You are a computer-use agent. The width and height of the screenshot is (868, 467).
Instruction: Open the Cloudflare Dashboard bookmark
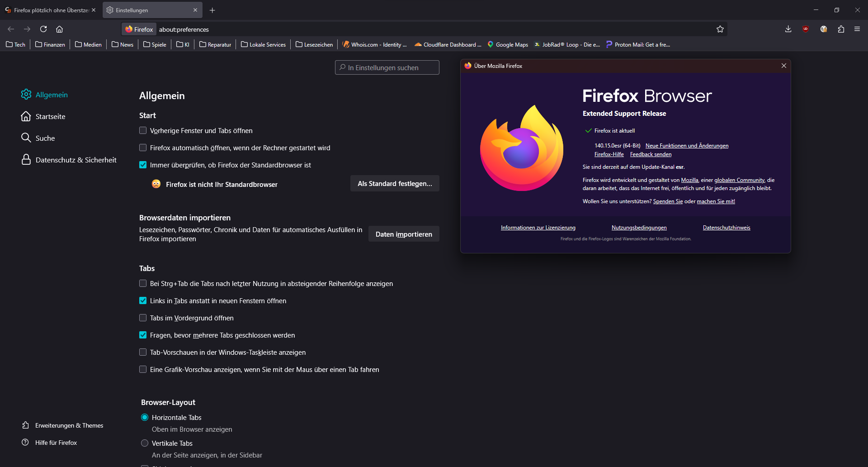448,44
